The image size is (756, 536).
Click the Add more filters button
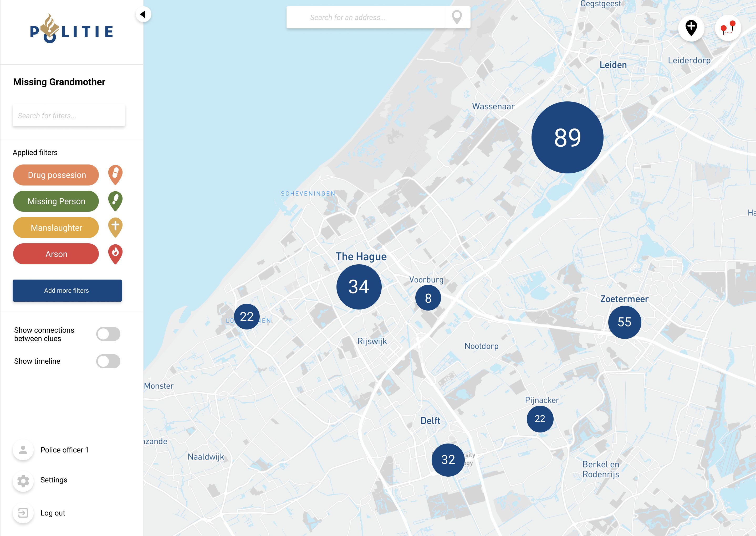67,290
